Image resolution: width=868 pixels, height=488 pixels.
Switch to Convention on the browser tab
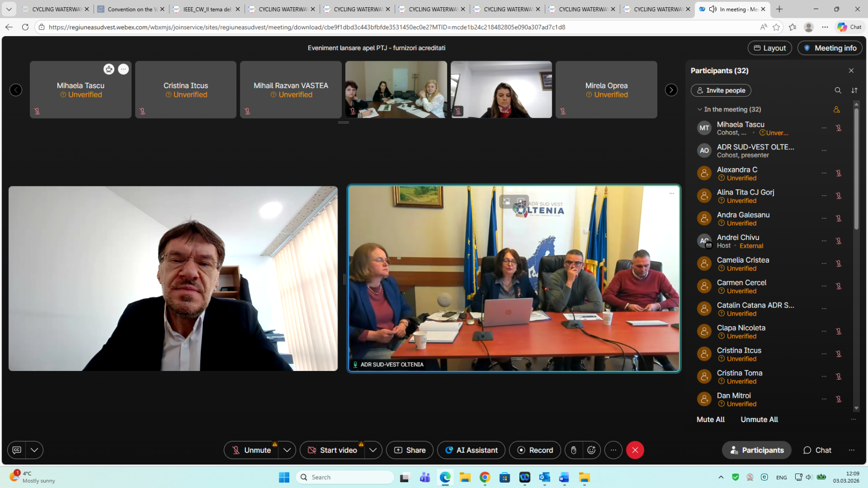[x=130, y=9]
